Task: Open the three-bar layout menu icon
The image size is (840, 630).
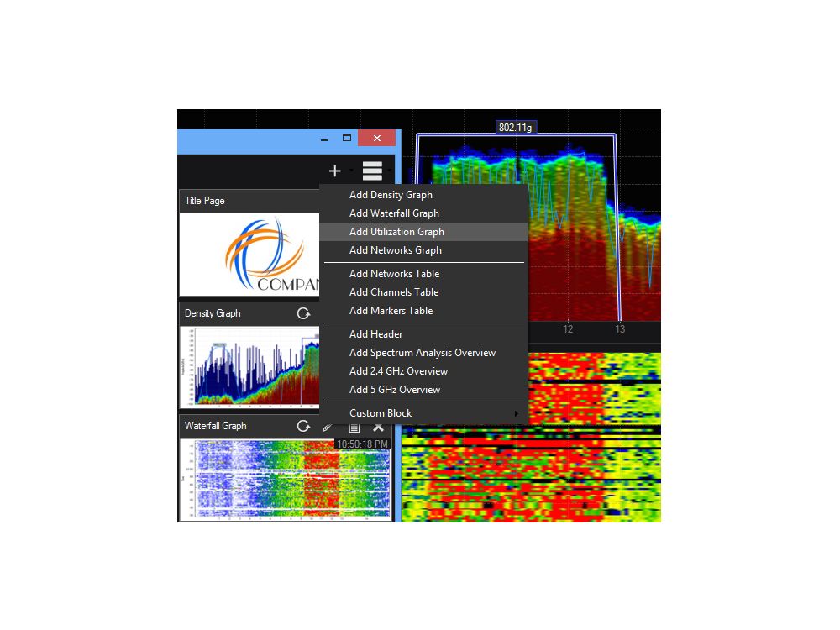Action: [372, 171]
